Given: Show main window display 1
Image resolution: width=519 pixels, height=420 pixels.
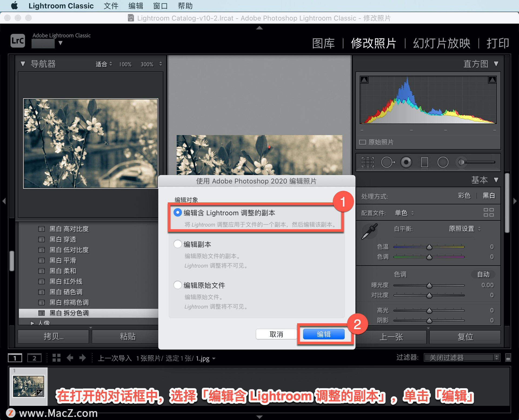Looking at the screenshot, I should click(x=15, y=358).
